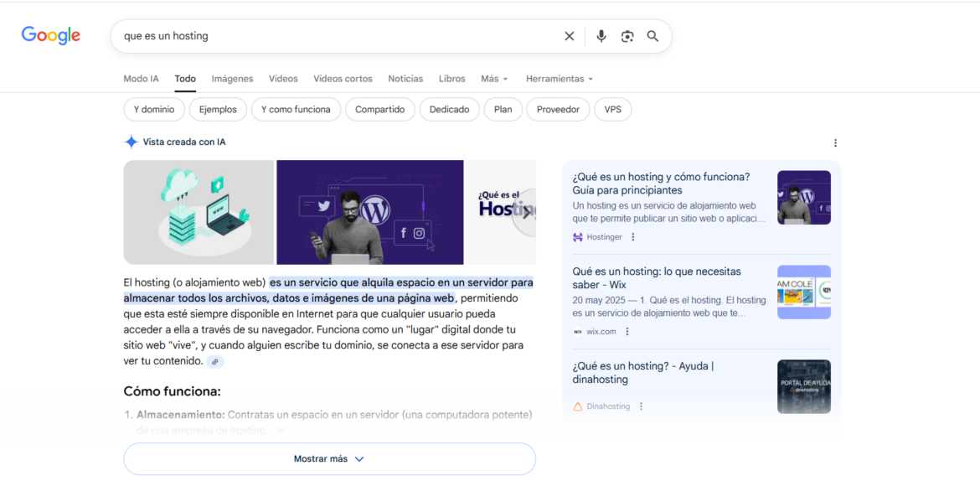Submit search with the magnifying glass icon
980x481 pixels.
(x=652, y=36)
